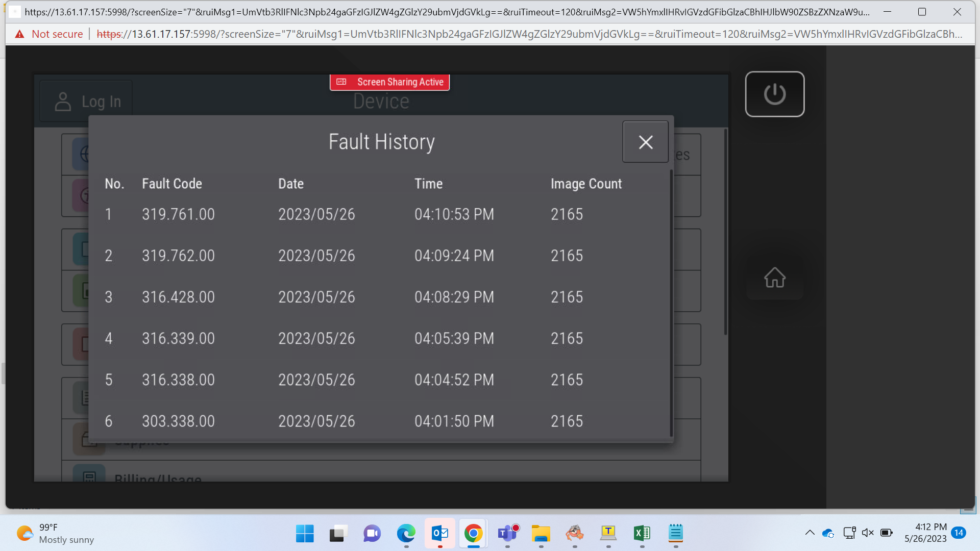Click the device power button icon
The image size is (980, 551).
pyautogui.click(x=775, y=94)
